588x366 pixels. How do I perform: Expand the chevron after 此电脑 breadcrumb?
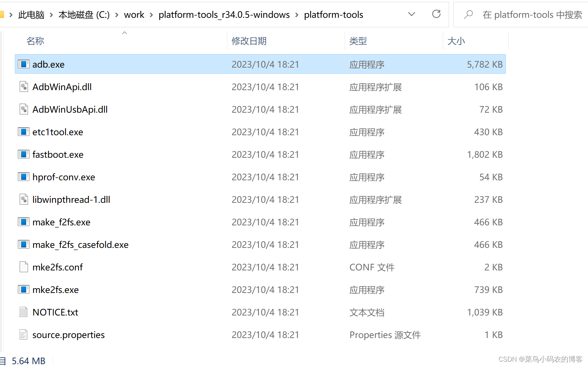(x=51, y=15)
